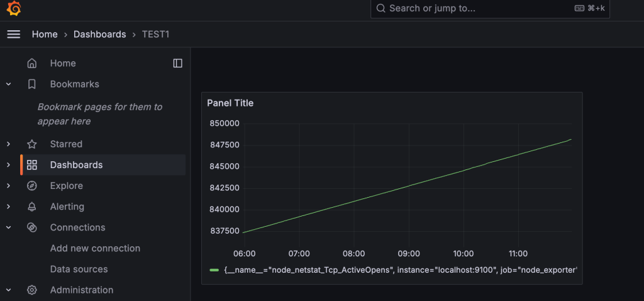Click the 06:00 time axis label
This screenshot has width=644, height=301.
pyautogui.click(x=245, y=253)
